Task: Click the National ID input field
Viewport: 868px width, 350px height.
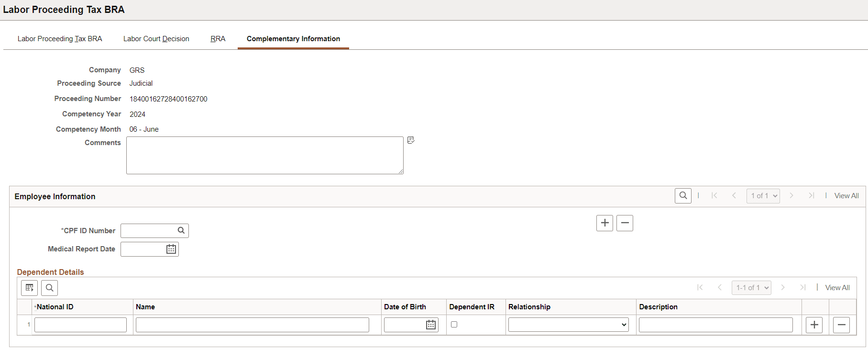Action: click(x=80, y=325)
